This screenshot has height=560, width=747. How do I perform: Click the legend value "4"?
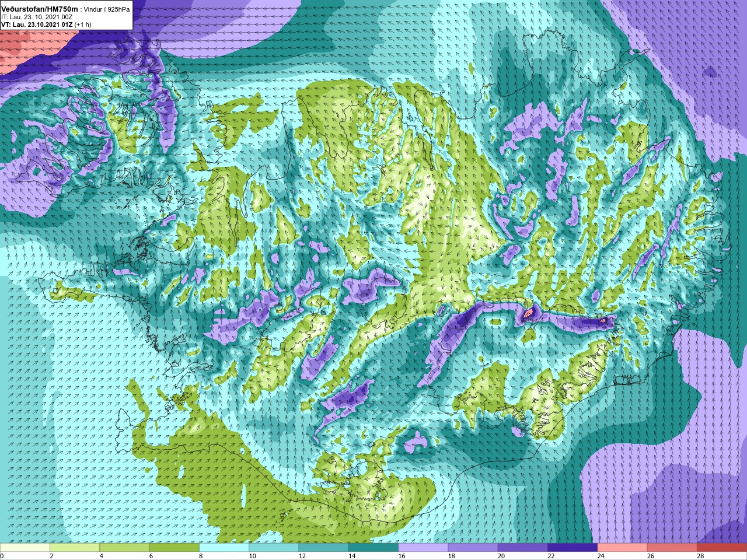point(101,556)
